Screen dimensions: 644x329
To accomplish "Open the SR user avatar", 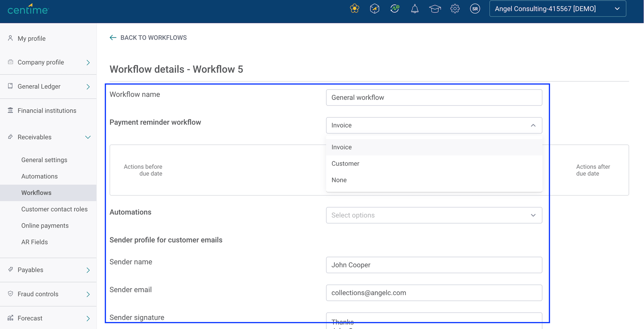I will (x=475, y=9).
